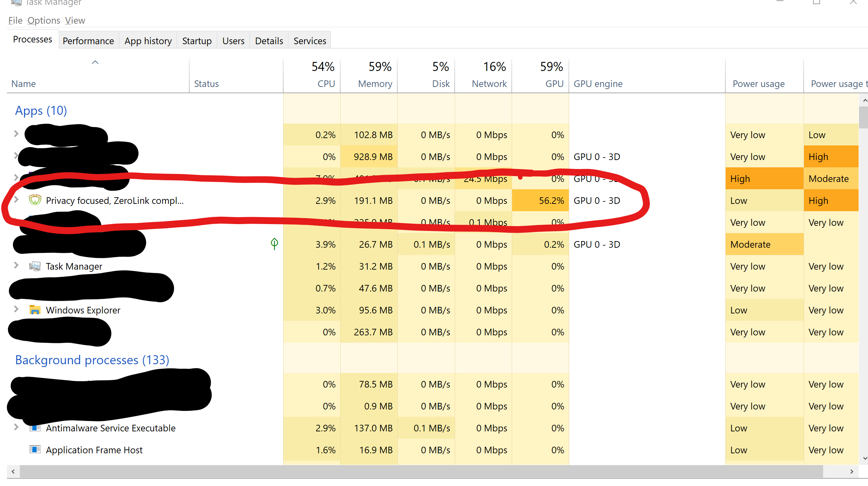The image size is (868, 486).
Task: Click the vertical scrollbar down arrow
Action: 865,459
